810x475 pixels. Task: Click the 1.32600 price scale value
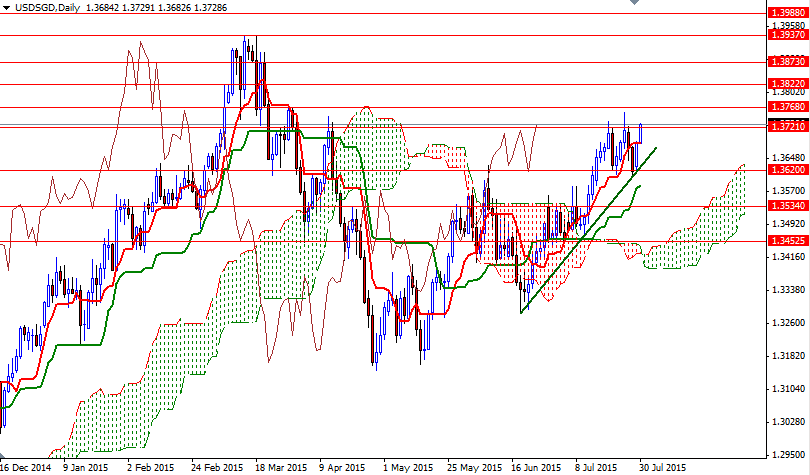click(x=789, y=323)
